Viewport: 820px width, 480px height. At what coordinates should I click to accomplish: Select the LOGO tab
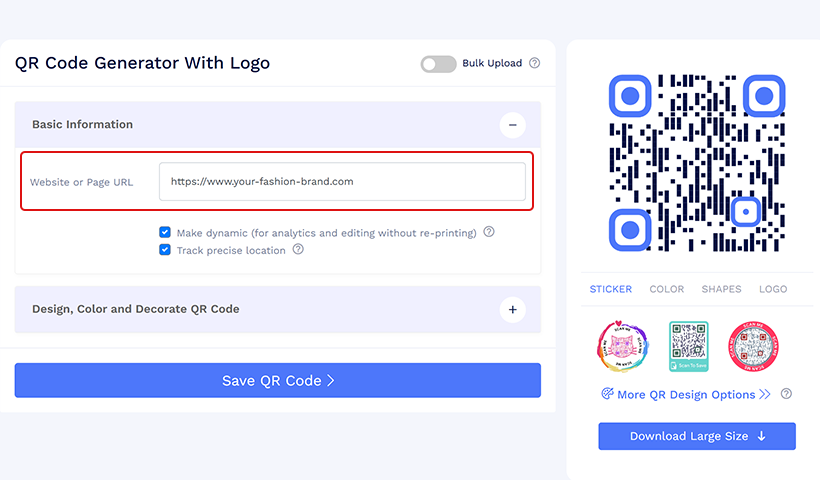click(x=773, y=289)
